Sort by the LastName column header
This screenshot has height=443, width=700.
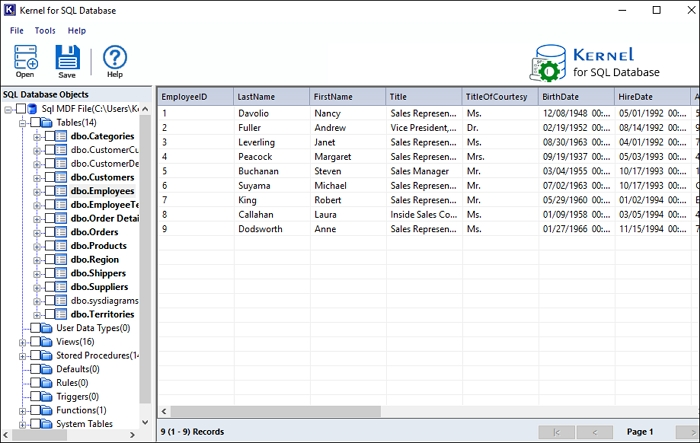click(271, 97)
